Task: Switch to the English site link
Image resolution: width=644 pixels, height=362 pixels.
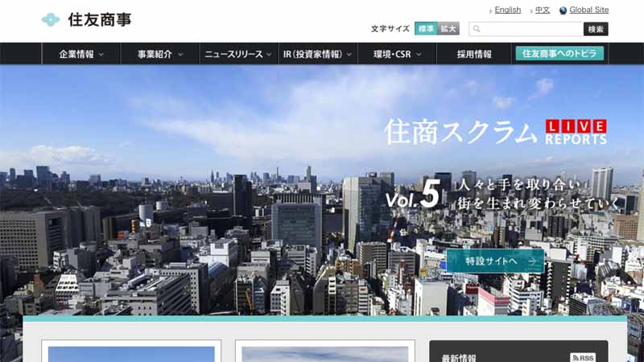Action: pos(508,10)
